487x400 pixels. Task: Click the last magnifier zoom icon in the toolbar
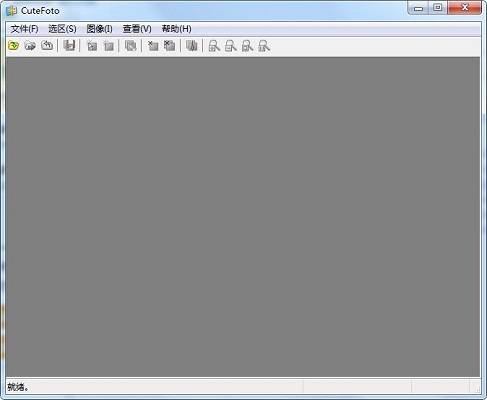point(264,46)
